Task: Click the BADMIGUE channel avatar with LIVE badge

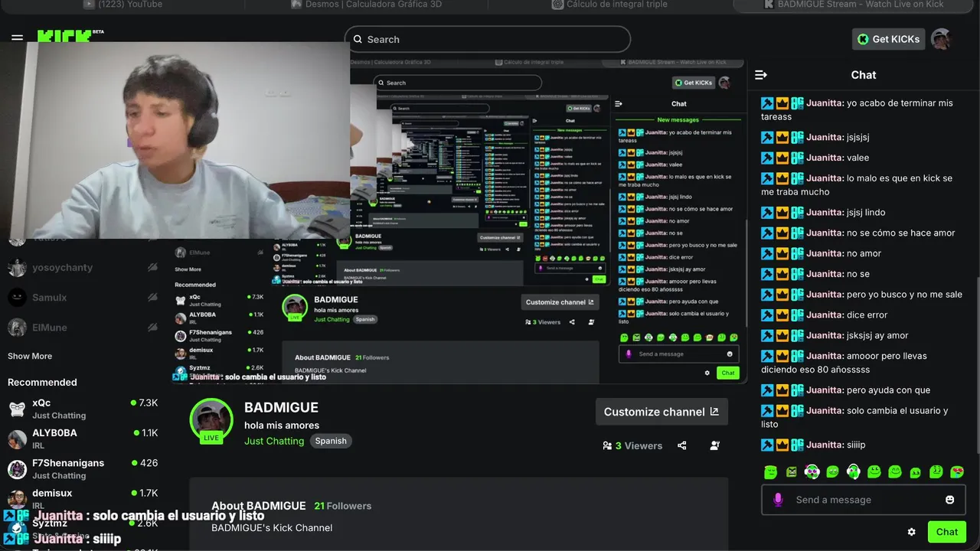Action: (x=211, y=420)
